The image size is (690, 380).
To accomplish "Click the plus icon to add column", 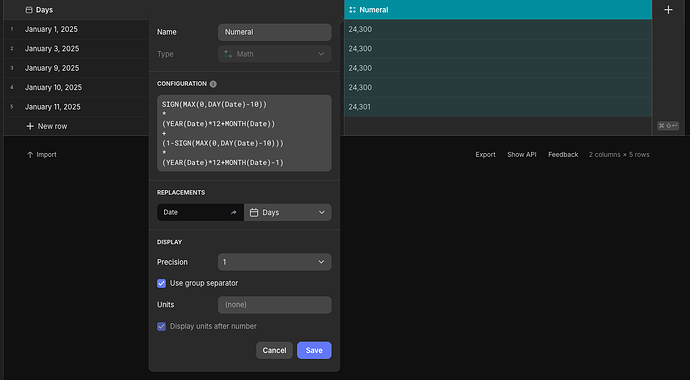I will (x=668, y=10).
